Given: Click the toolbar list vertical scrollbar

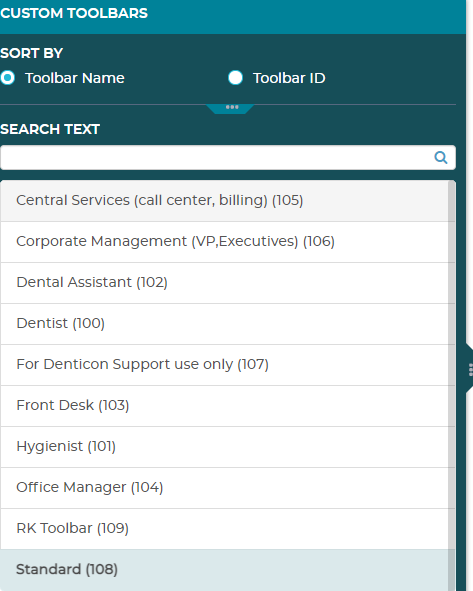Looking at the screenshot, I should tap(452, 386).
